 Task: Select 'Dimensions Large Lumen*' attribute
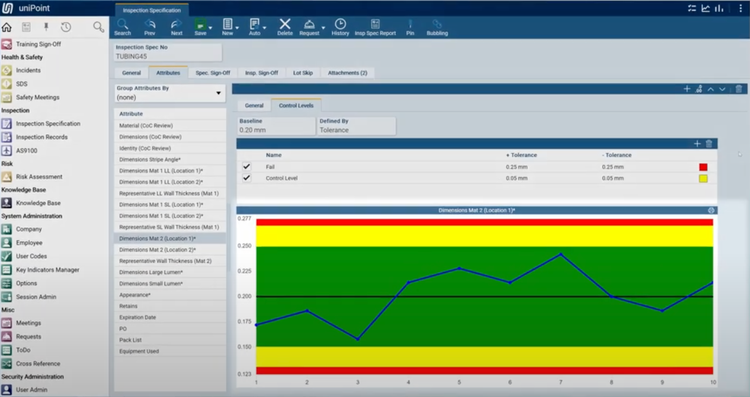(170, 272)
